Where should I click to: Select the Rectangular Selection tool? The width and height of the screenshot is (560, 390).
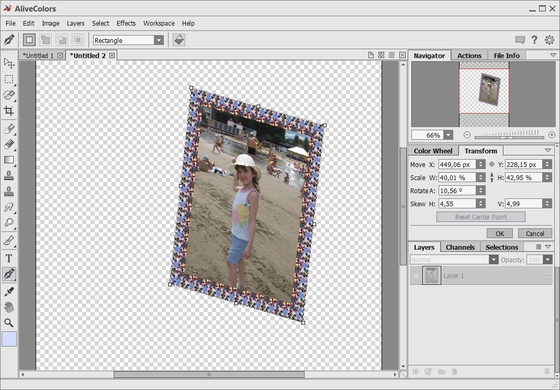coord(9,79)
